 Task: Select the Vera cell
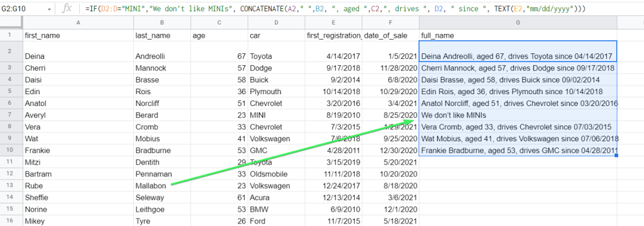click(x=79, y=127)
